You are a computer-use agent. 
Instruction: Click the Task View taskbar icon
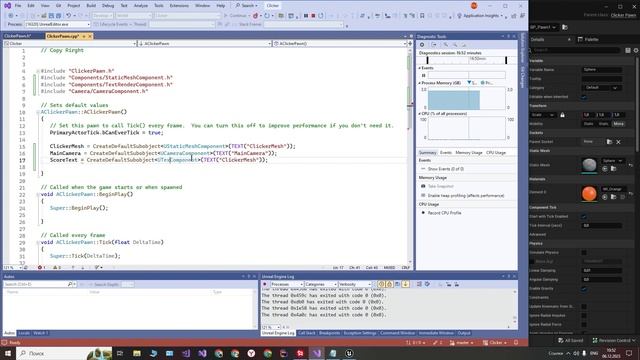(120, 353)
